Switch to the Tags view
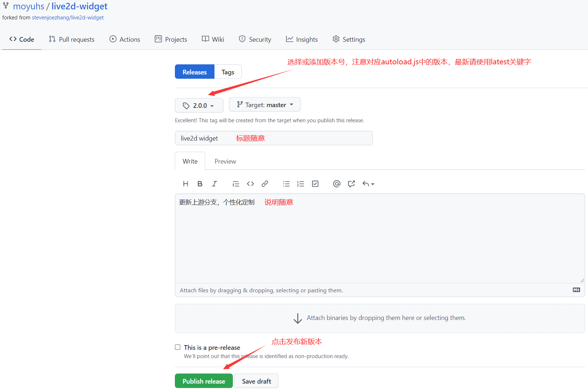The height and width of the screenshot is (389, 588). (228, 72)
